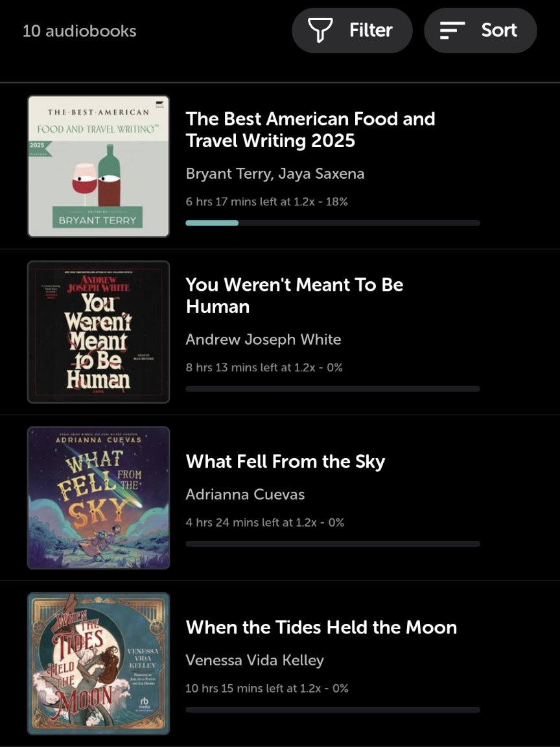The width and height of the screenshot is (560, 747).
Task: Click the What Fell From the Sky title
Action: 285,461
